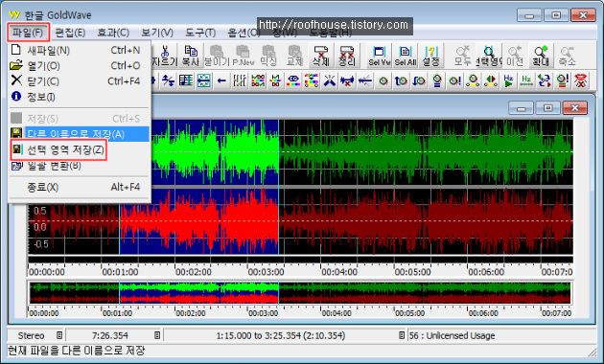The height and width of the screenshot is (364, 604).
Task: Click the up-down arrow knob effect icon
Action: click(x=419, y=80)
